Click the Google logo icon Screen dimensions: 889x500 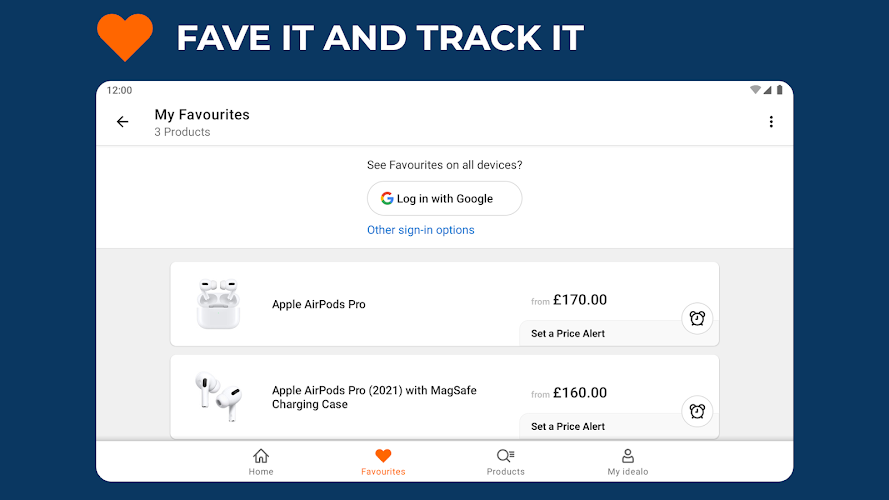[x=386, y=199]
